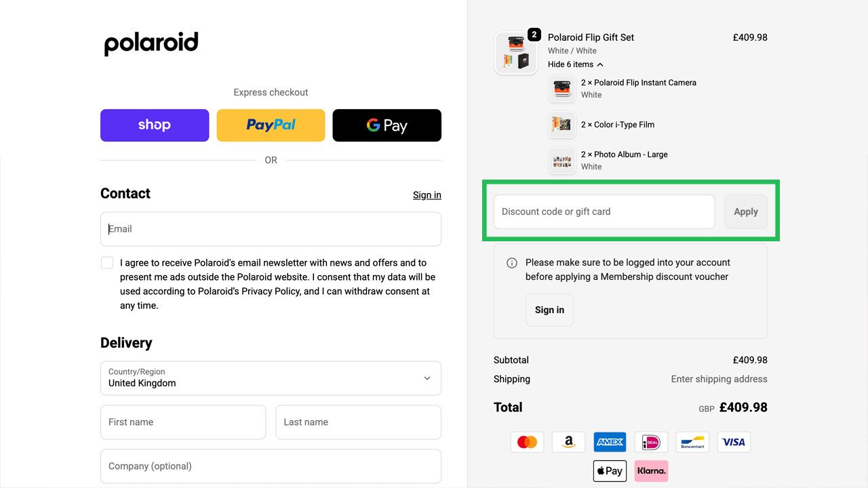Select the iDEAL payment icon

coord(650,441)
